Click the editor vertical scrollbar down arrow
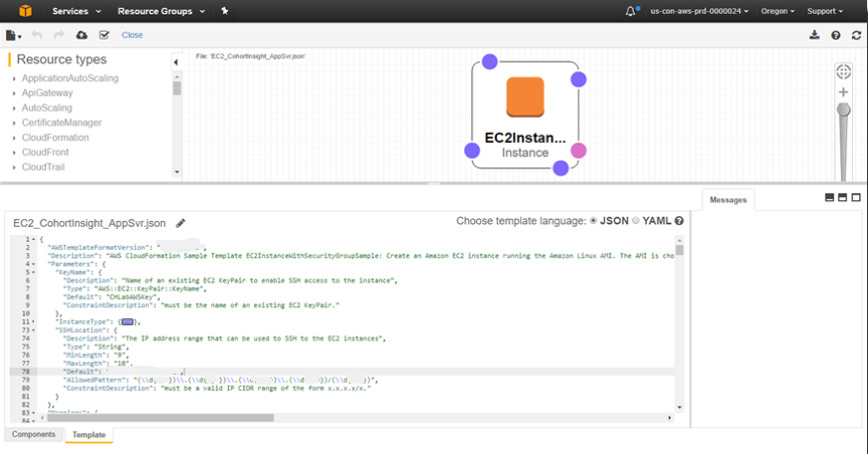This screenshot has height=454, width=868. 680,407
